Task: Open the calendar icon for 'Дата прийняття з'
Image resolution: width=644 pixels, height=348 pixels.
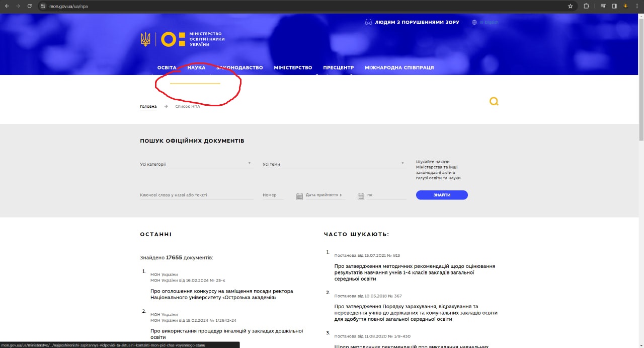Action: pyautogui.click(x=299, y=196)
